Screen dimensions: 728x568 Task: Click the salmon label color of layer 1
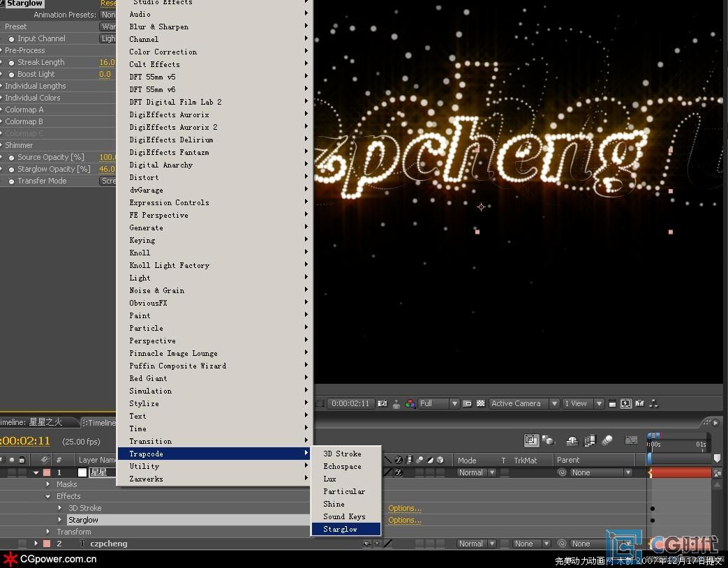(x=47, y=472)
